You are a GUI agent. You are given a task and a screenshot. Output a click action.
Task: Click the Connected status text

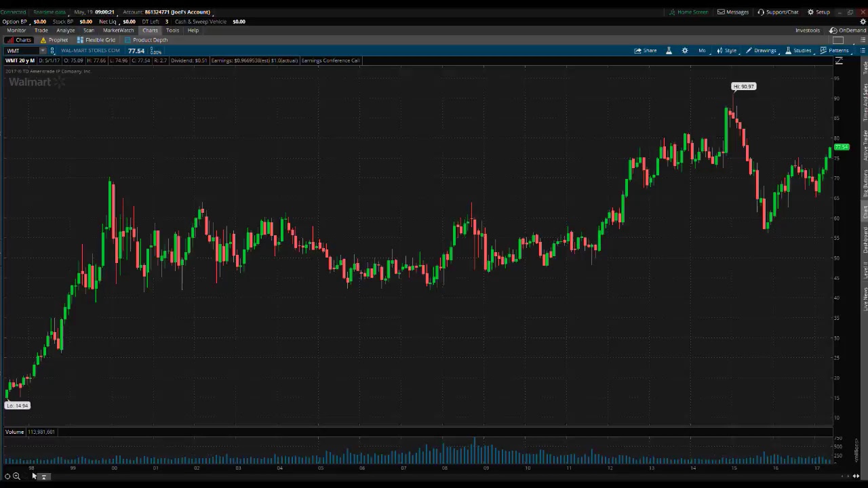[x=13, y=12]
